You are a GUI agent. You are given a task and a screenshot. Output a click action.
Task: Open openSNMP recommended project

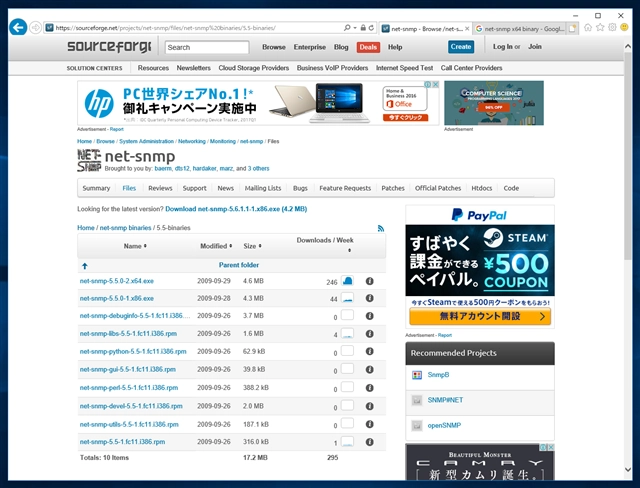pyautogui.click(x=444, y=425)
